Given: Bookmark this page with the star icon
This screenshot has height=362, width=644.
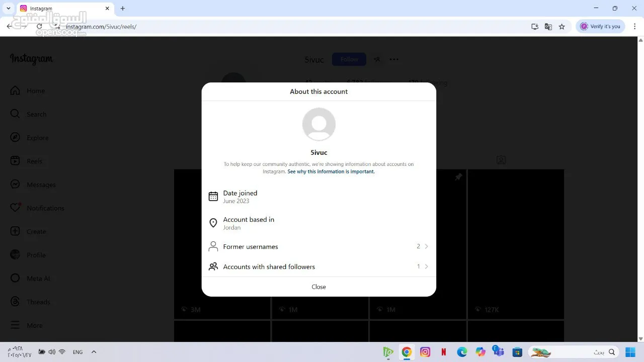Looking at the screenshot, I should click(x=562, y=27).
